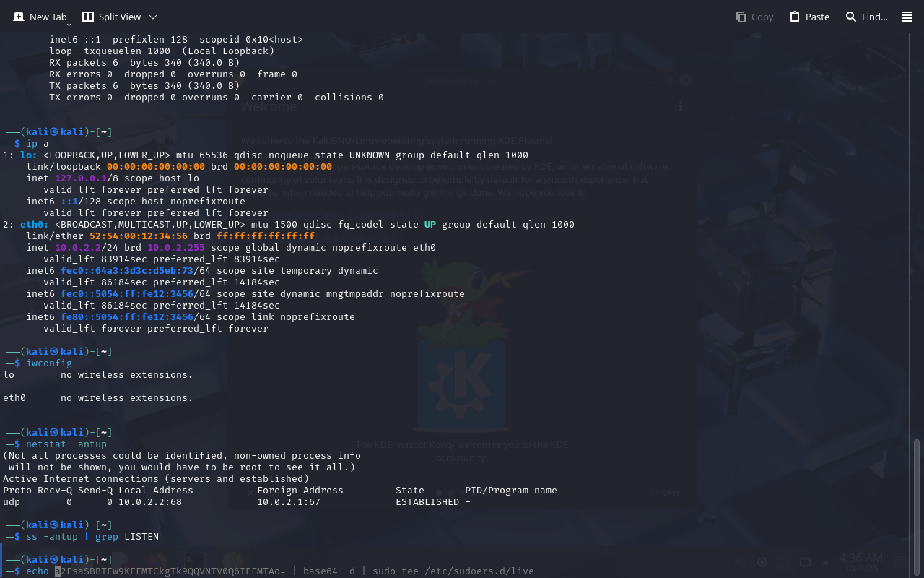Expand the Split View chevron menu

tap(152, 17)
